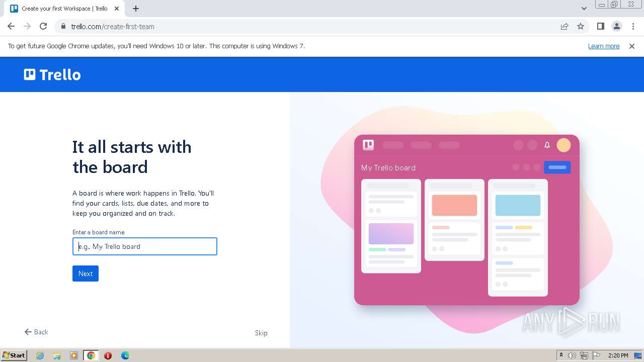Open the network tray icon

(584, 355)
